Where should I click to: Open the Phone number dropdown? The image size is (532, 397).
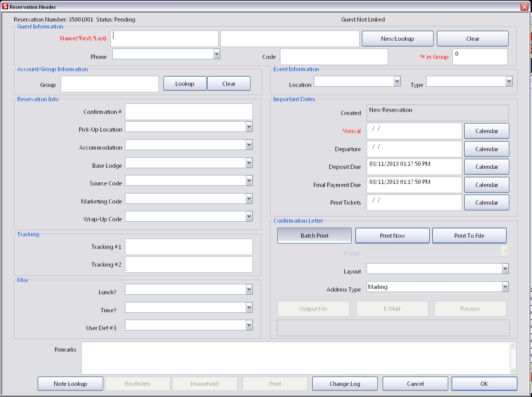point(217,53)
